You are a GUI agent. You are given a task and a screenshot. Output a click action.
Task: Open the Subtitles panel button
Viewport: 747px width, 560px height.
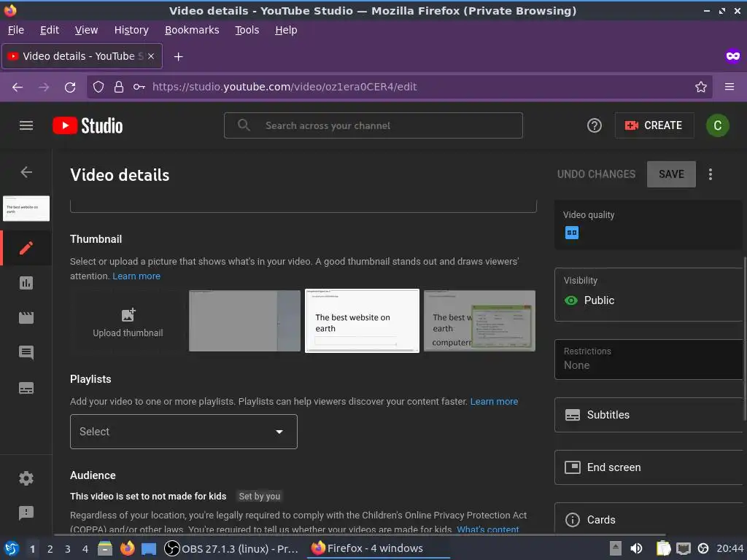pos(649,415)
